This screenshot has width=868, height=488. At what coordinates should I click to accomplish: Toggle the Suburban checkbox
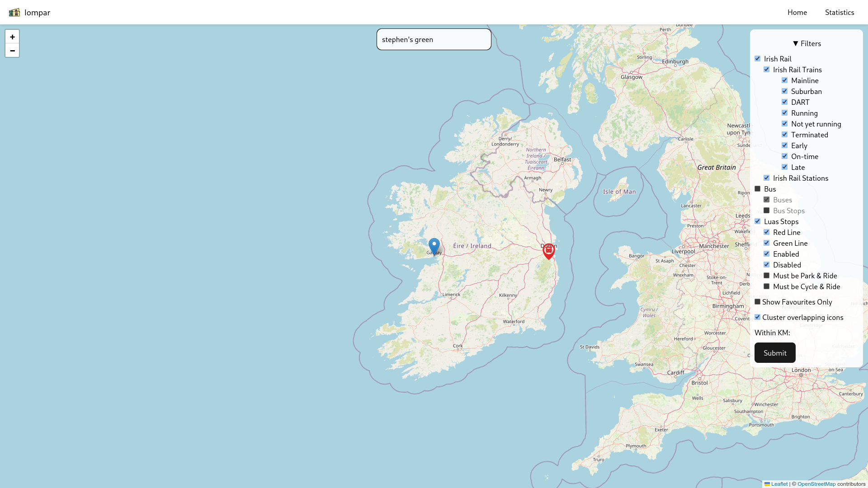(785, 91)
